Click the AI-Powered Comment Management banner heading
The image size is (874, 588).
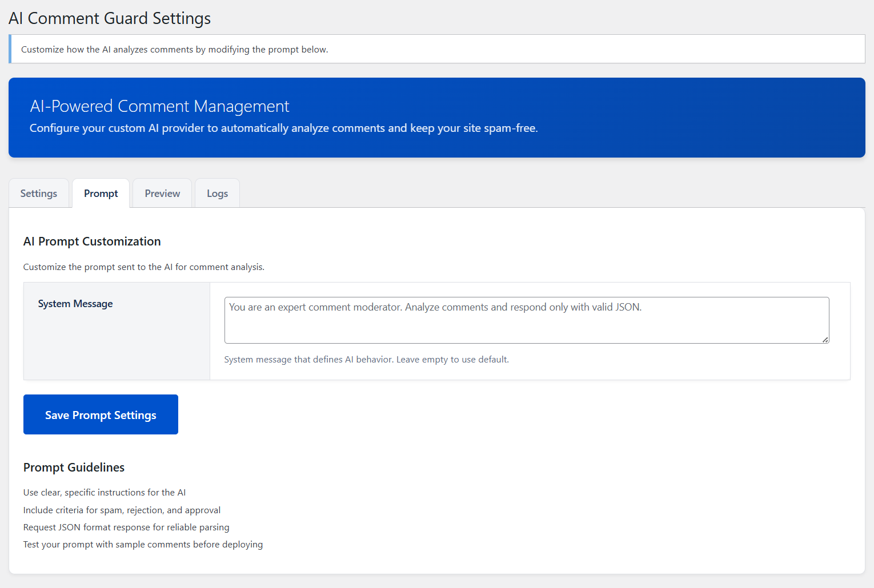coord(159,106)
